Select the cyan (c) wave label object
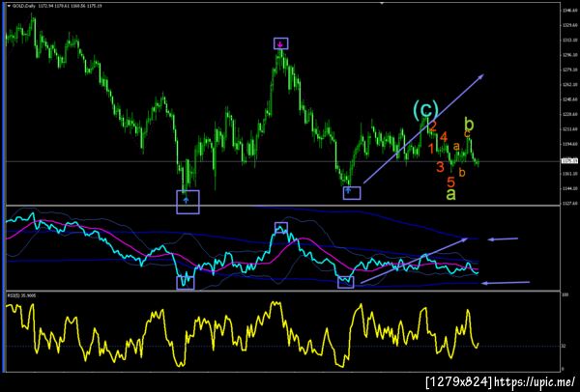 point(425,110)
